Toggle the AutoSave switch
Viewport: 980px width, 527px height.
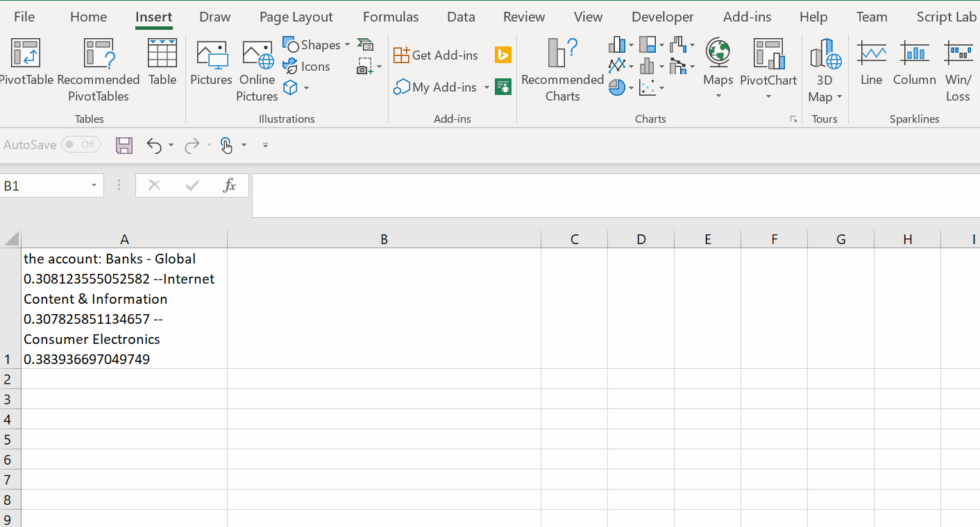pos(81,145)
